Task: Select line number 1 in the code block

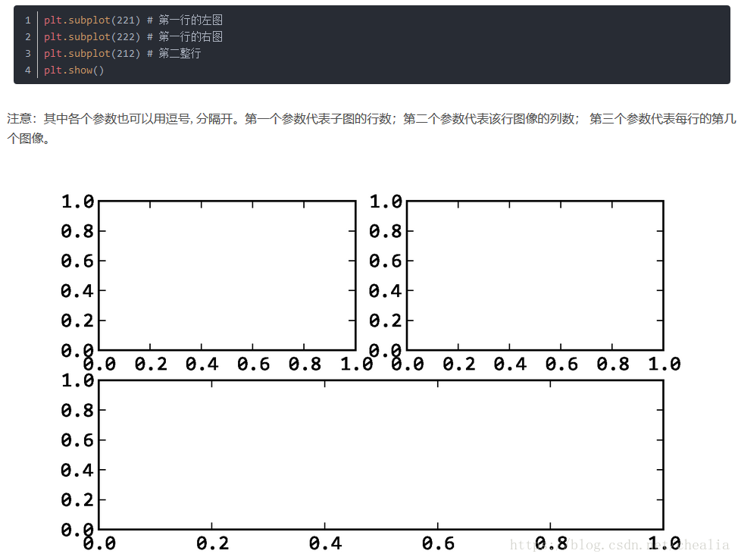Action: (x=27, y=20)
